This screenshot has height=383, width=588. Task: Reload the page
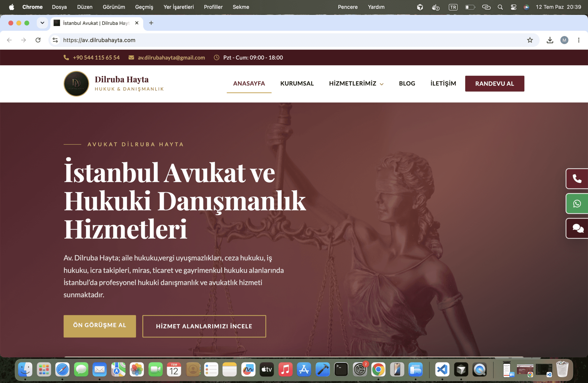coord(38,40)
